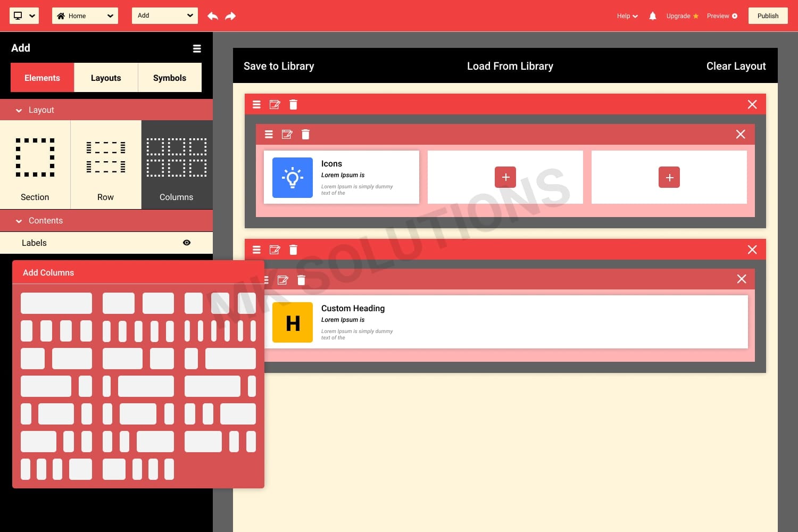Collapse the Contents section
The width and height of the screenshot is (798, 532).
point(19,221)
